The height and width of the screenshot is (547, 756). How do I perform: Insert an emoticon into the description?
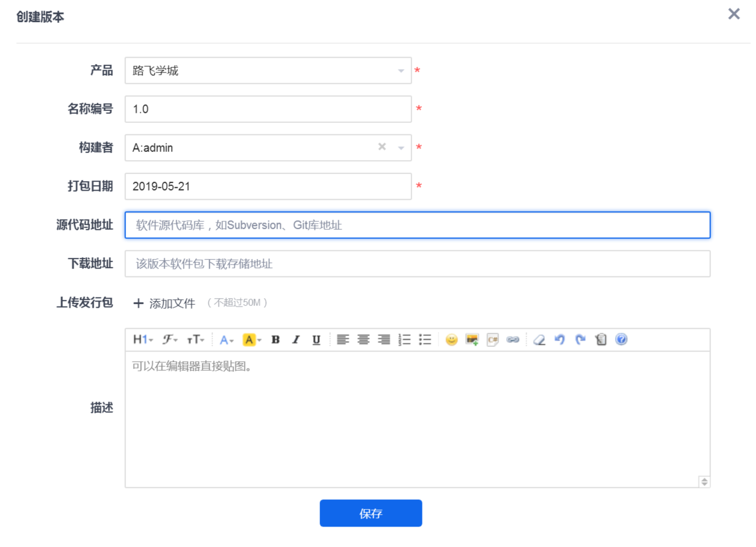click(x=452, y=339)
